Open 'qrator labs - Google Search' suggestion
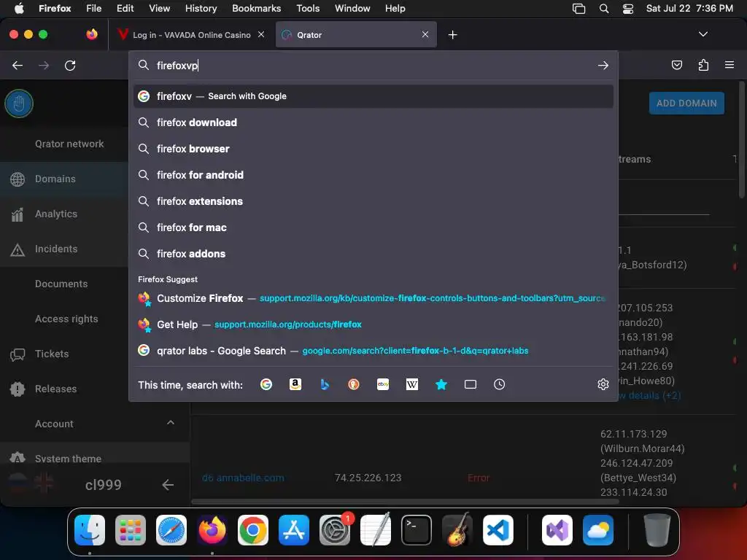Viewport: 747px width, 560px height. pos(373,351)
